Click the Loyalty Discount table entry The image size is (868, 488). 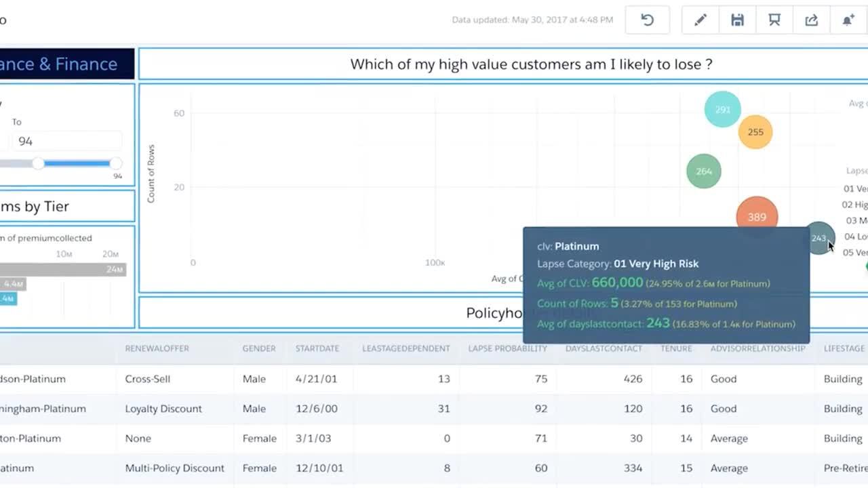(163, 409)
